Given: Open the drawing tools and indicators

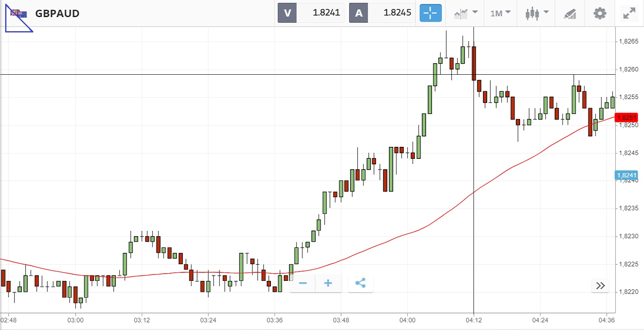Looking at the screenshot, I should pyautogui.click(x=570, y=13).
